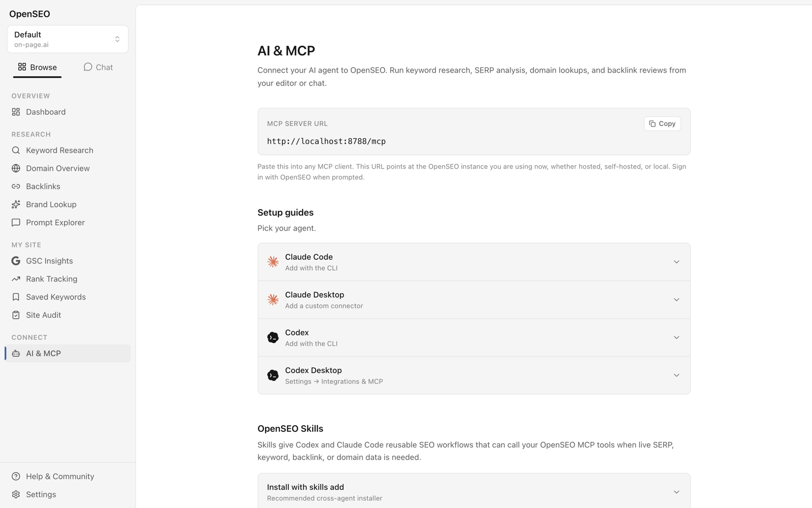The image size is (812, 508).
Task: Click the Site Audit clipboard icon
Action: pyautogui.click(x=16, y=315)
